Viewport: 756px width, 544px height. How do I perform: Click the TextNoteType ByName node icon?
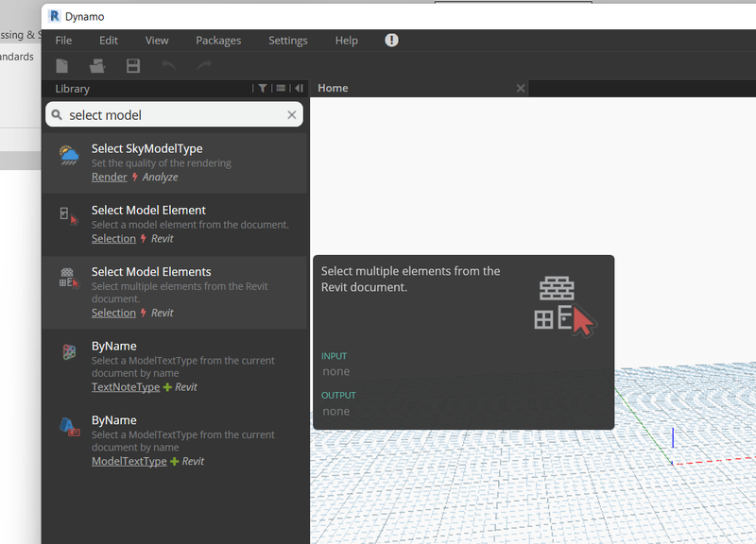(x=69, y=352)
